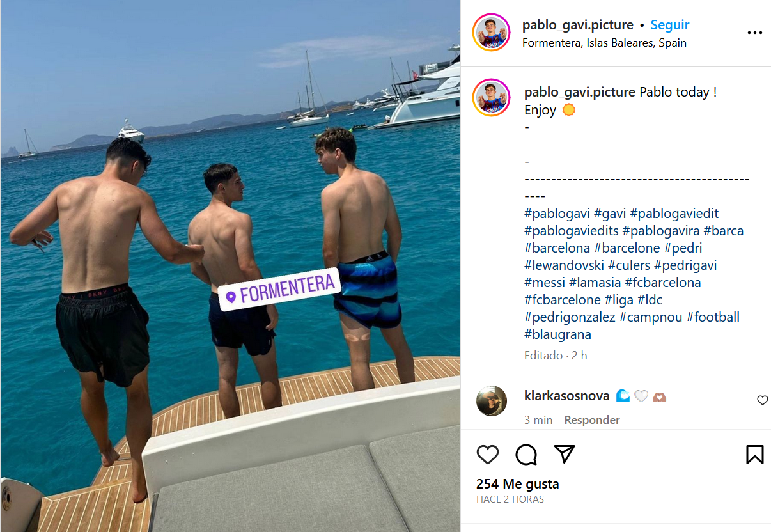Reply to comment via Responder
This screenshot has width=771, height=532.
[592, 420]
